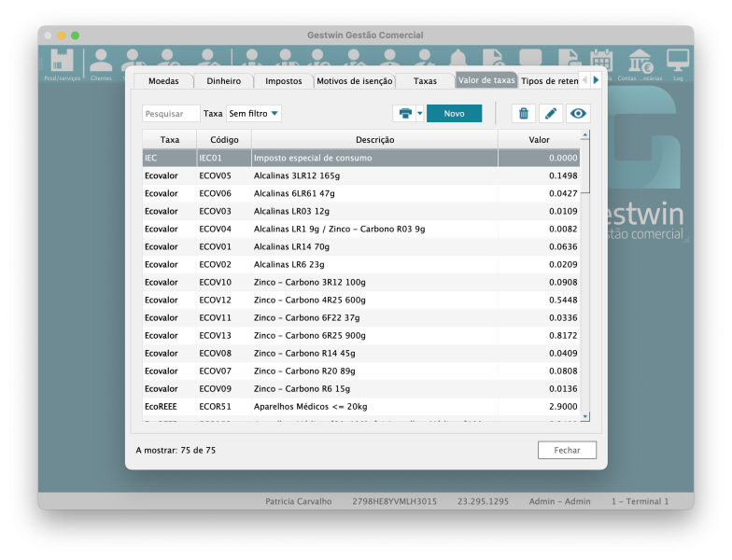Open the Prod/serviços toolbar icon
The width and height of the screenshot is (732, 560).
coord(62,63)
